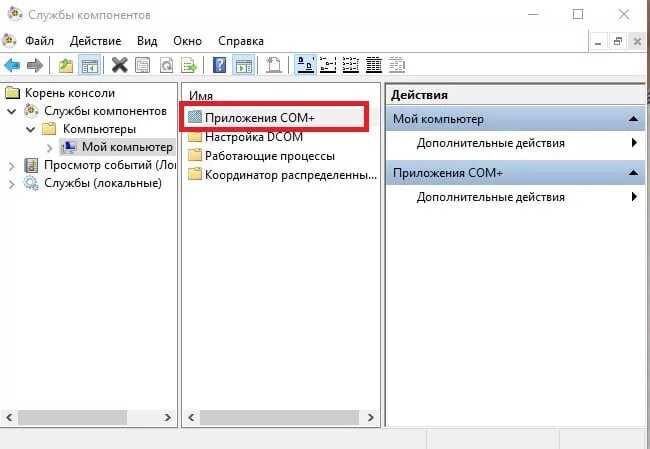The image size is (650, 449).
Task: Open Файл menu
Action: click(39, 41)
